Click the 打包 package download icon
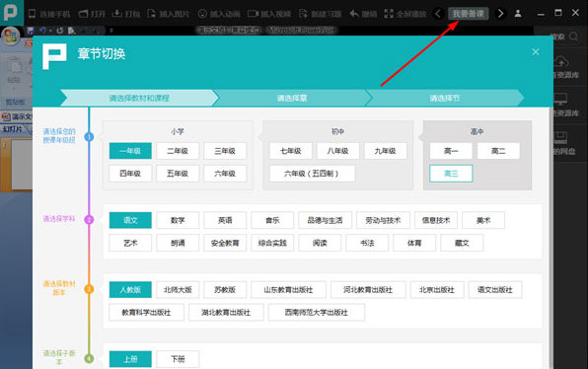Image resolution: width=588 pixels, height=369 pixels. [x=117, y=14]
